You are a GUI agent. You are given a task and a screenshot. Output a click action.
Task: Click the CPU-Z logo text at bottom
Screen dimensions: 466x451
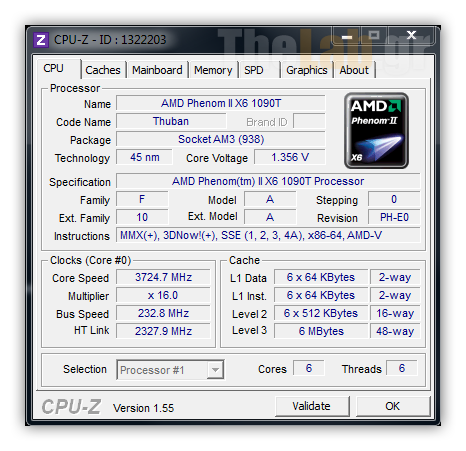point(71,407)
